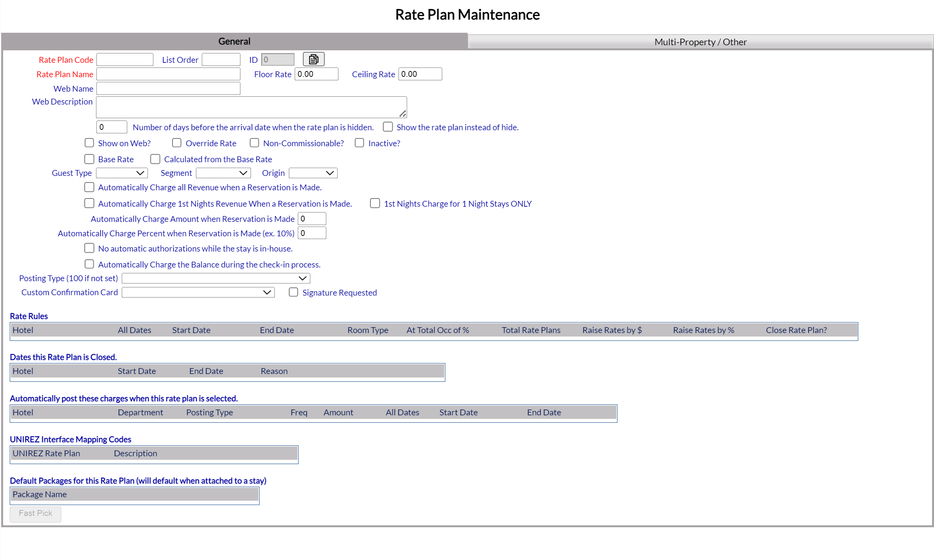
Task: Click the 'Close Rate Plan?' column header
Action: tap(796, 330)
